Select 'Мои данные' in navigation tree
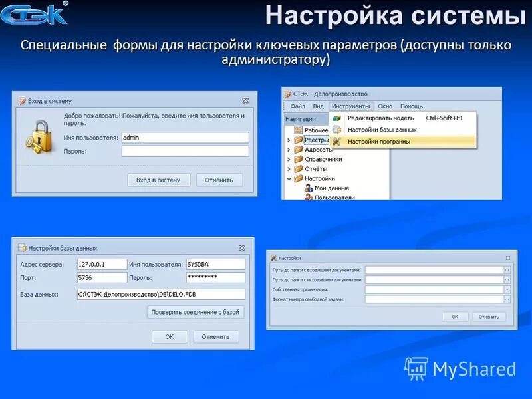The height and width of the screenshot is (399, 532). (x=332, y=188)
